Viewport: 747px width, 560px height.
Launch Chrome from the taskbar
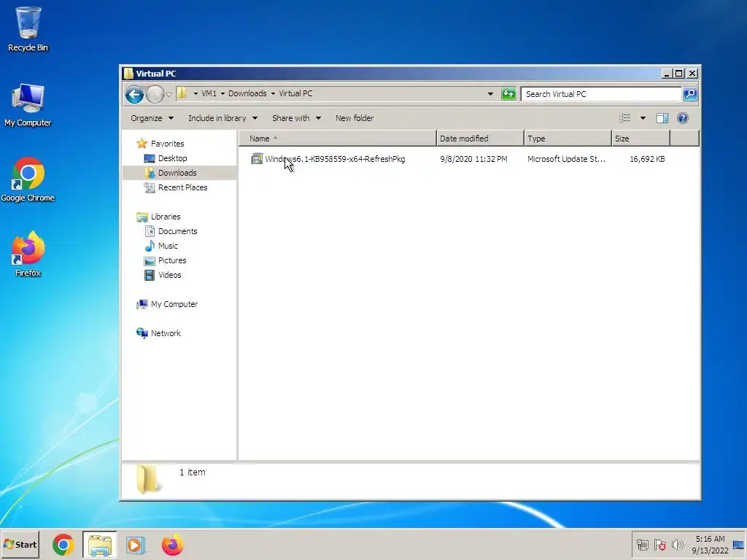click(x=63, y=545)
